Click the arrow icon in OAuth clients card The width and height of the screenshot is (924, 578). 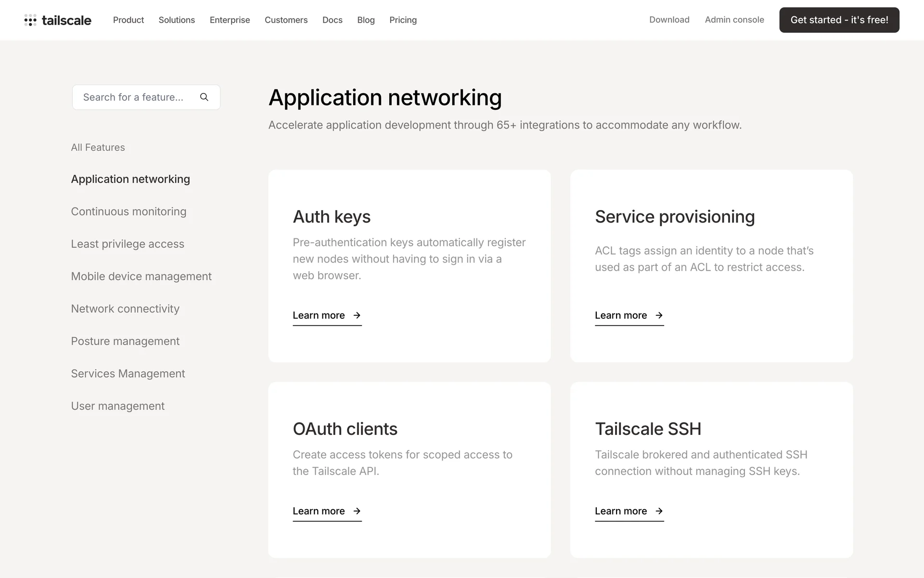point(357,511)
